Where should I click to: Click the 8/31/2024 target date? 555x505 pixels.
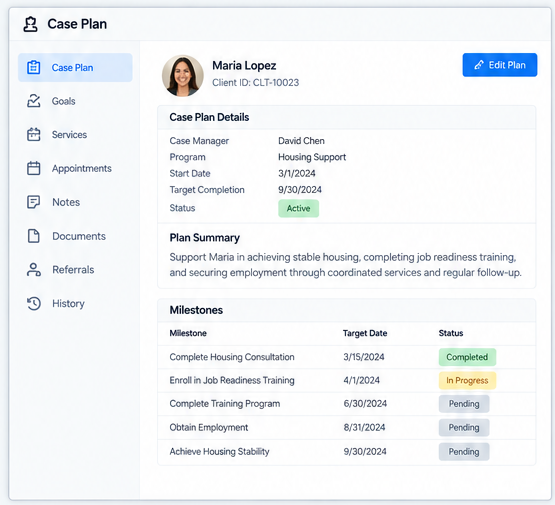[364, 427]
